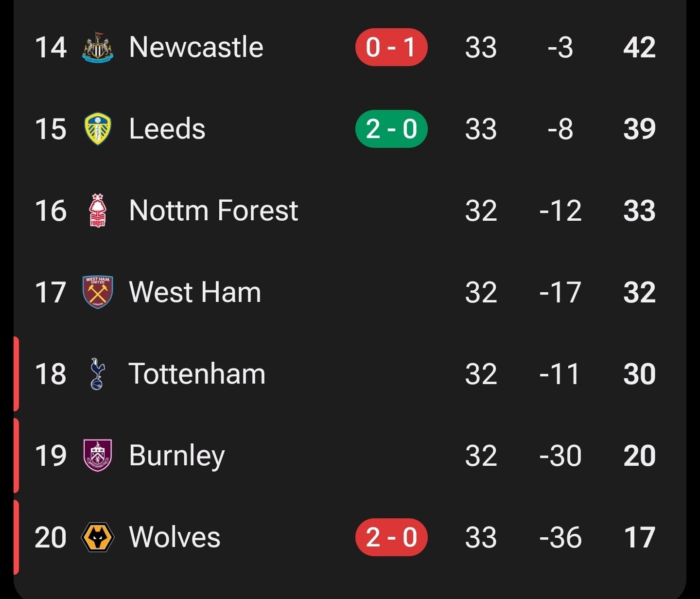Select the Newcastle team name
Viewport: 700px width, 599px height.
[196, 48]
